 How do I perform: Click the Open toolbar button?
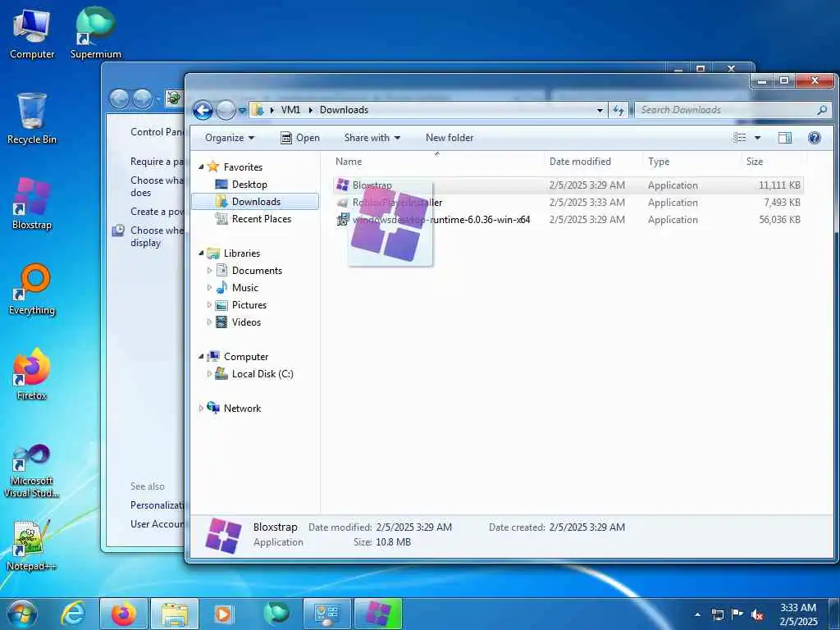click(300, 138)
